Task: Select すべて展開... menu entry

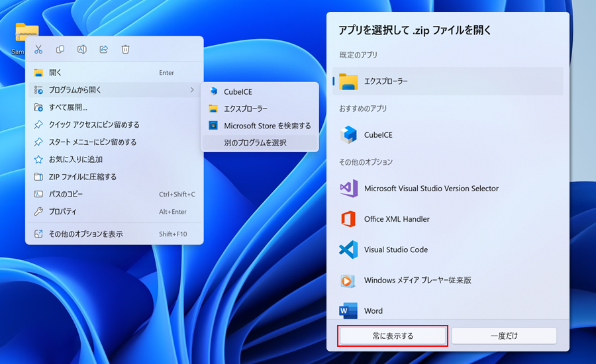Action: [x=115, y=107]
